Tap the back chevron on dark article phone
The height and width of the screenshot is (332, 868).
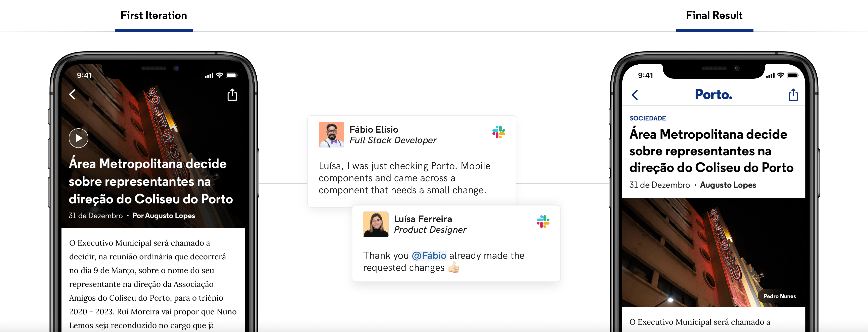(72, 95)
